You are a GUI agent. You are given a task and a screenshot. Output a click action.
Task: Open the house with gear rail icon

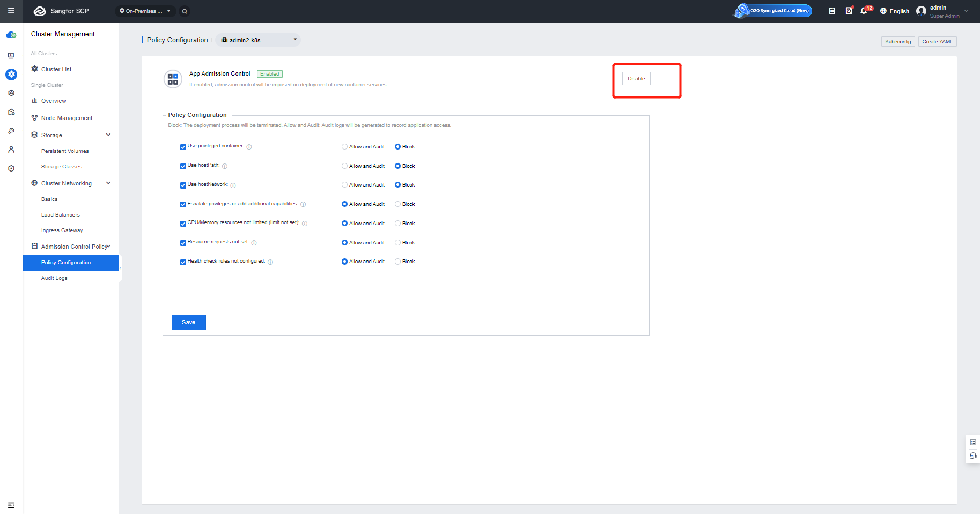point(11,112)
